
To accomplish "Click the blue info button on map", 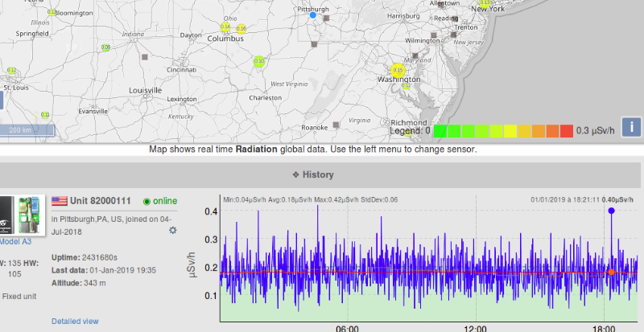I will pyautogui.click(x=632, y=126).
